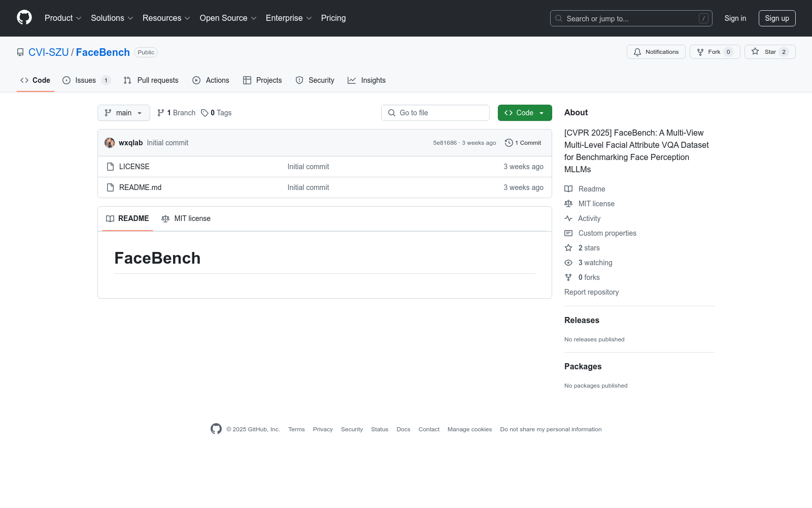
Task: Open README.md row's Initial commit message
Action: (x=308, y=187)
